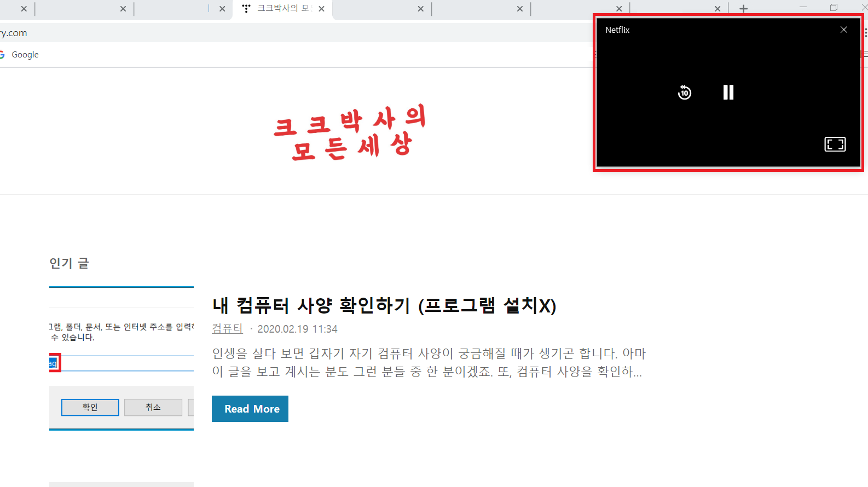
Task: Click the 인기 글 section heading
Action: 69,263
